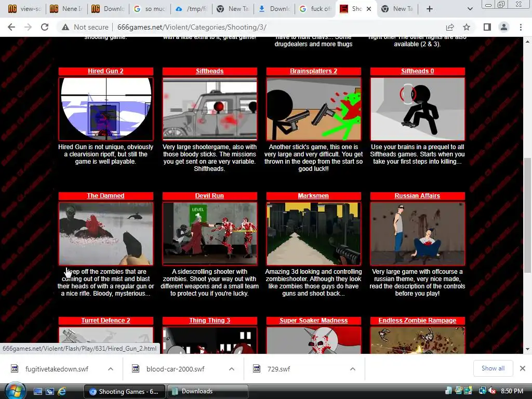Open the Brainsplatters 2 link
532x399 pixels.
tap(313, 71)
